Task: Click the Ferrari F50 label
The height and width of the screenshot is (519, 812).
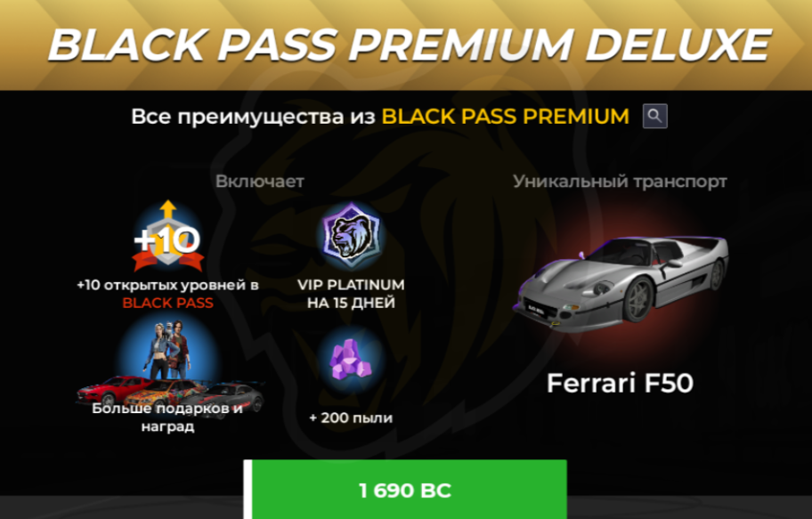Action: pos(620,384)
